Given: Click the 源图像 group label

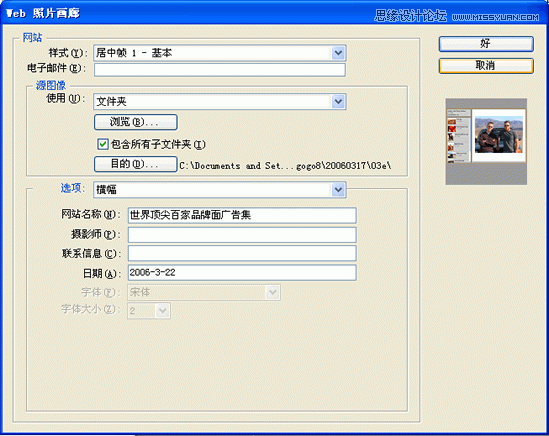Looking at the screenshot, I should (51, 85).
